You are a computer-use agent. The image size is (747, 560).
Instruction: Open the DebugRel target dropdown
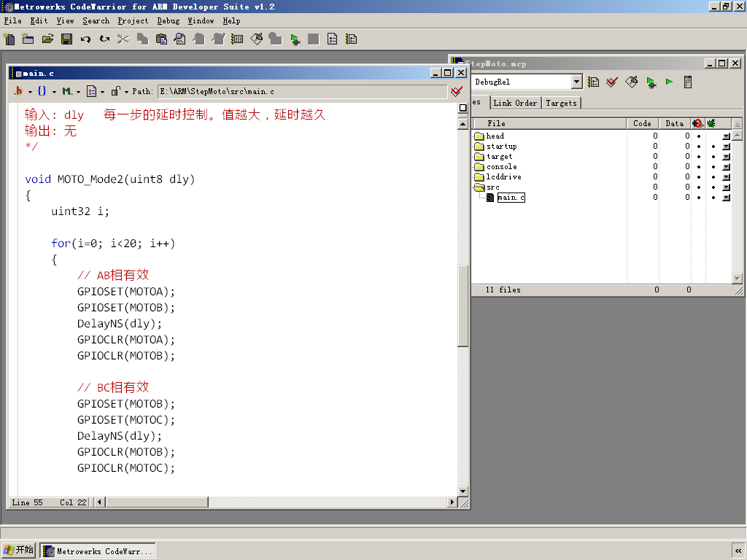tap(576, 82)
